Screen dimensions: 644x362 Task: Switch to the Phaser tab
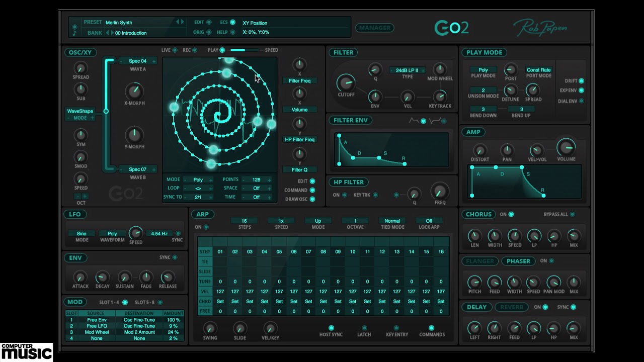pyautogui.click(x=519, y=261)
